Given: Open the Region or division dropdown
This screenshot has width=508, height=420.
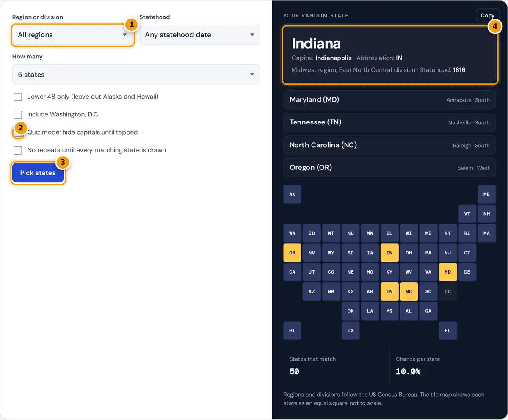Looking at the screenshot, I should click(72, 35).
